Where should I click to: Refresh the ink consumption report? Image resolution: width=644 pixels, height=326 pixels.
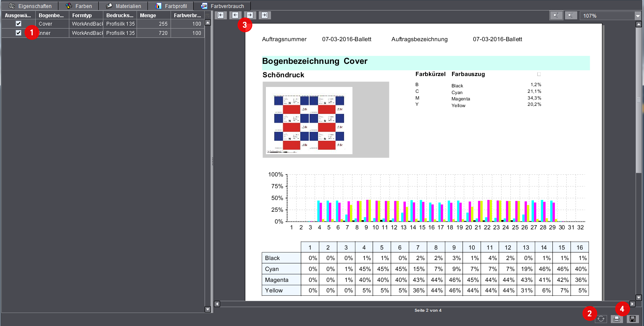tap(601, 319)
